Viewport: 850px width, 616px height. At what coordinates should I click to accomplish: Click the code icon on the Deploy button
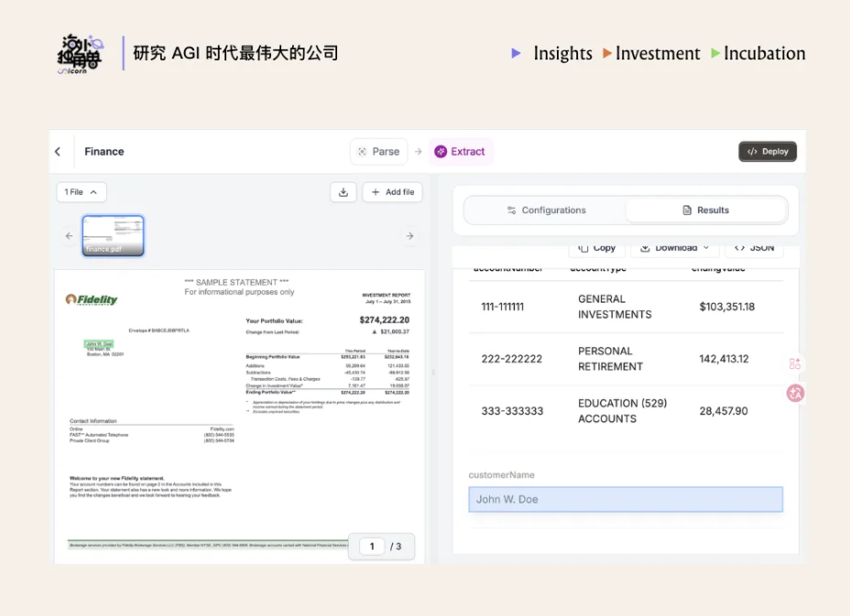click(753, 151)
